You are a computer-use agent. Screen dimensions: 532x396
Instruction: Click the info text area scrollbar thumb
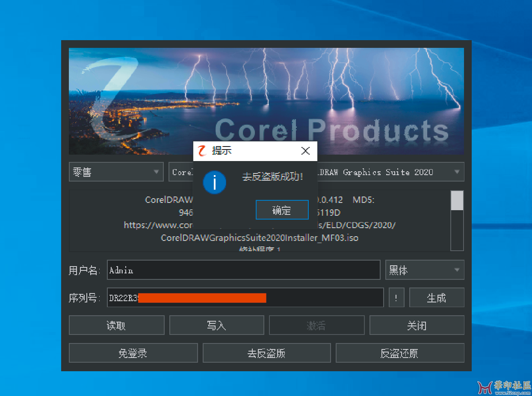[457, 200]
